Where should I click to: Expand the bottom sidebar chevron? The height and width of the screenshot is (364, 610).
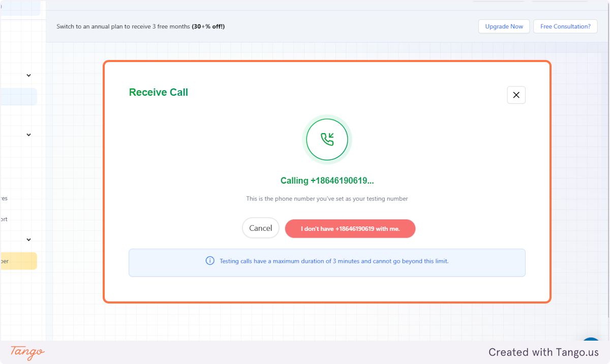click(x=28, y=239)
